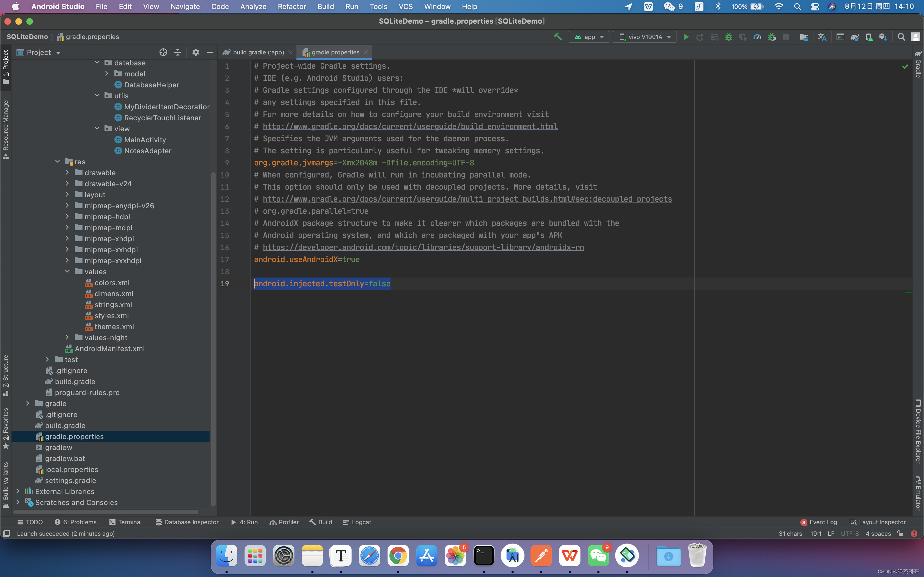
Task: Click the androidx-rn developer.android.com link
Action: coord(423,247)
